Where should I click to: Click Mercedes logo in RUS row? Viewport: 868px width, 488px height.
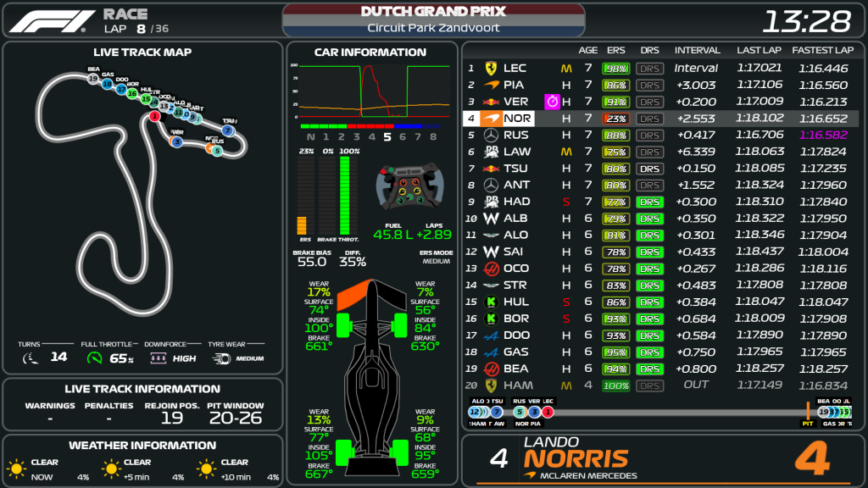(x=491, y=135)
